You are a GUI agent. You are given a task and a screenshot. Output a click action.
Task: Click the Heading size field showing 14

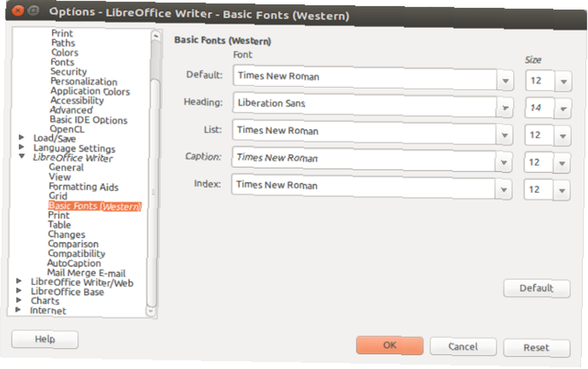click(x=540, y=108)
